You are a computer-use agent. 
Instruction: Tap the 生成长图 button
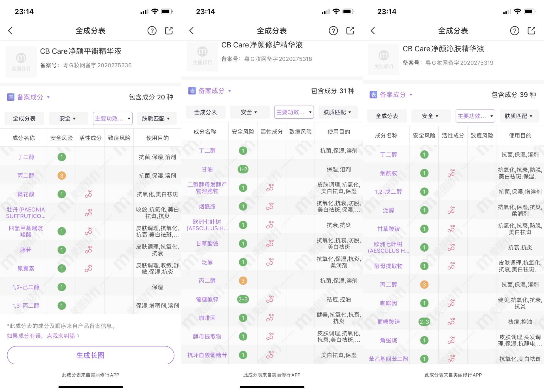tap(90, 355)
